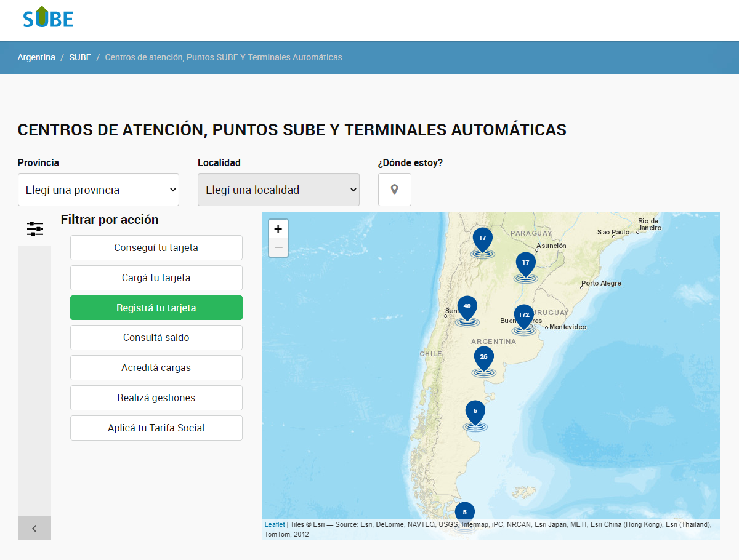Image resolution: width=739 pixels, height=560 pixels.
Task: Disable the active Registrá tu tarjeta filter
Action: point(156,308)
